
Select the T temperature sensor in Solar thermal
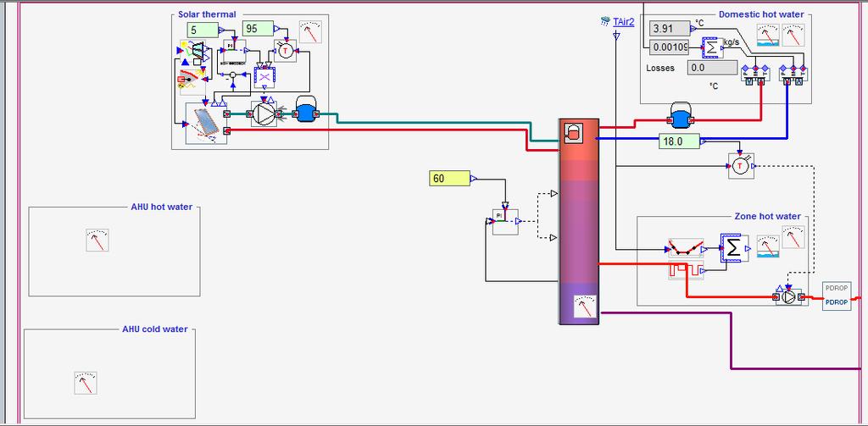pyautogui.click(x=285, y=50)
